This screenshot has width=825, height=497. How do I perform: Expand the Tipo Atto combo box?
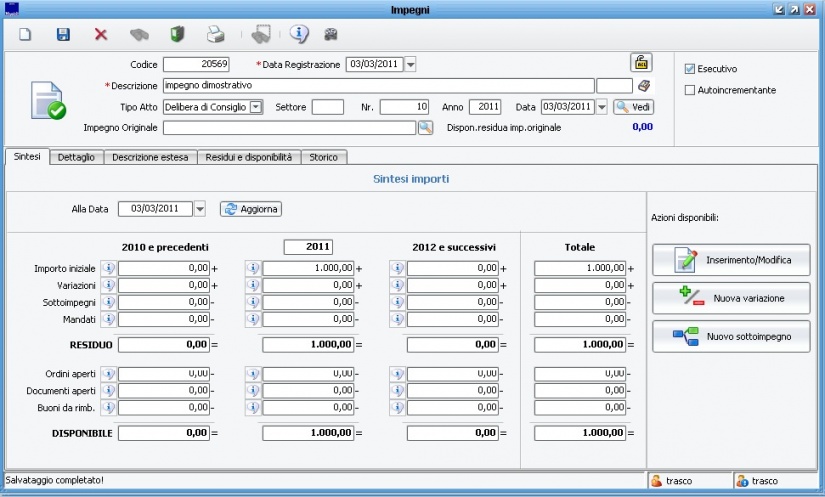(x=255, y=107)
